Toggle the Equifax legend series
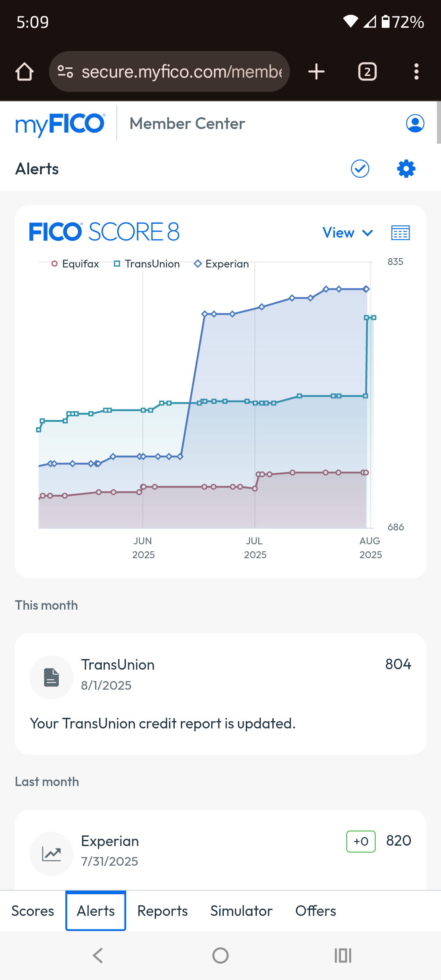Screen dimensions: 441x980 pyautogui.click(x=75, y=264)
